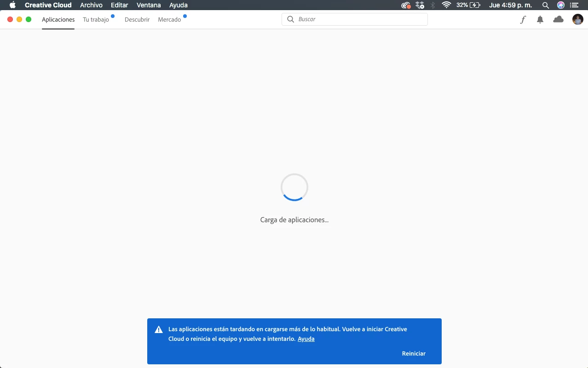This screenshot has width=588, height=368.
Task: Click the Buscar search field
Action: [x=355, y=19]
